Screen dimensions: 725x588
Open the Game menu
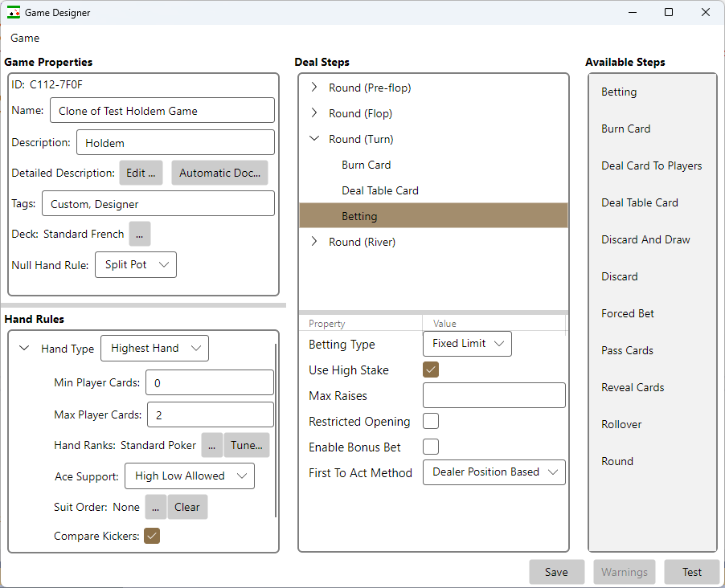[25, 38]
